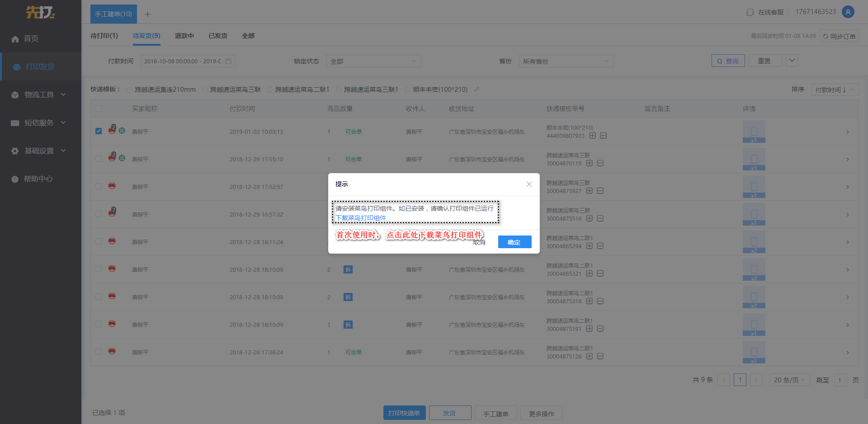Click the 下载菜鸟打印组件 link
Screen dimensions: 868x424
(x=361, y=218)
